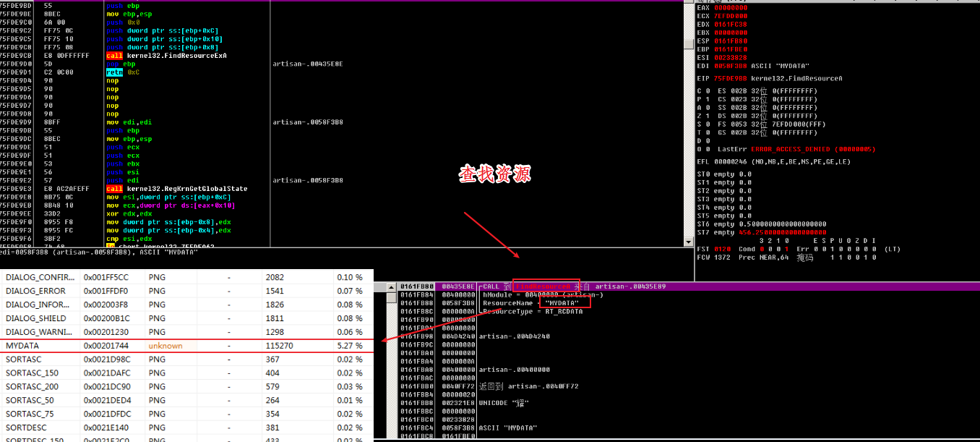
Task: Click ResourceName MYDATA stack argument
Action: click(x=530, y=303)
